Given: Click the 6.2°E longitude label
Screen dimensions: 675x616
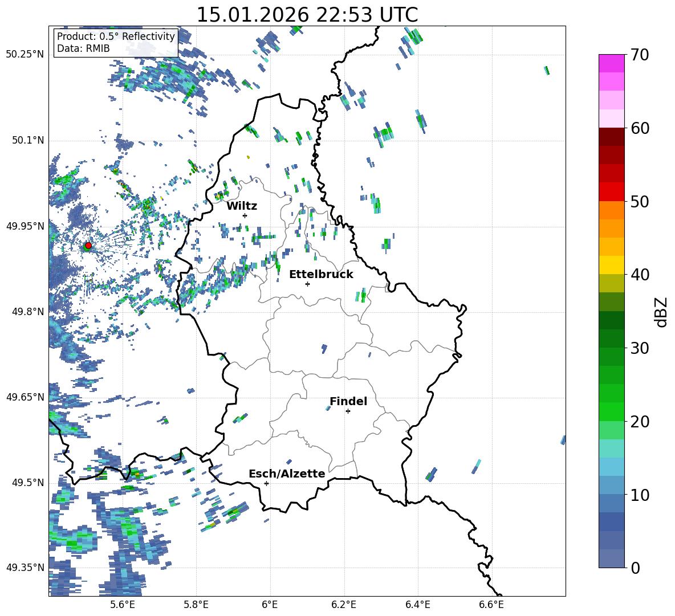Looking at the screenshot, I should point(344,605).
